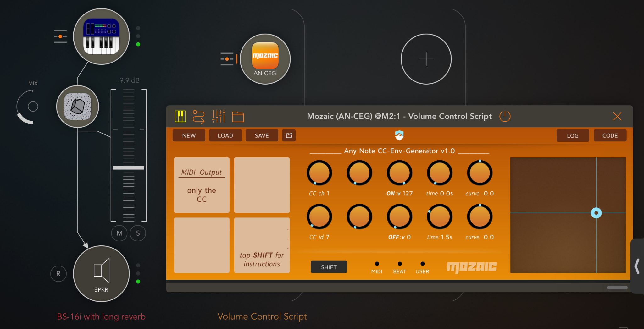Screen dimensions: 644x329
Task: Click the NEW script button
Action: pos(189,135)
